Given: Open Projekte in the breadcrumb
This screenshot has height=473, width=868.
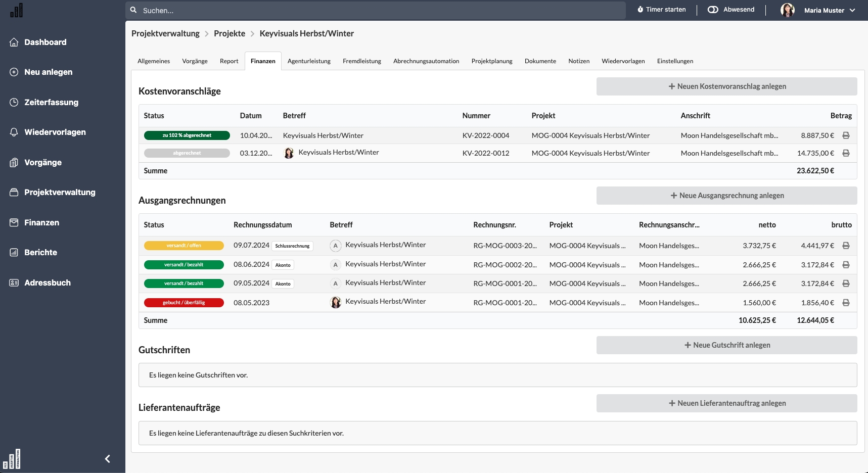Looking at the screenshot, I should pos(230,34).
